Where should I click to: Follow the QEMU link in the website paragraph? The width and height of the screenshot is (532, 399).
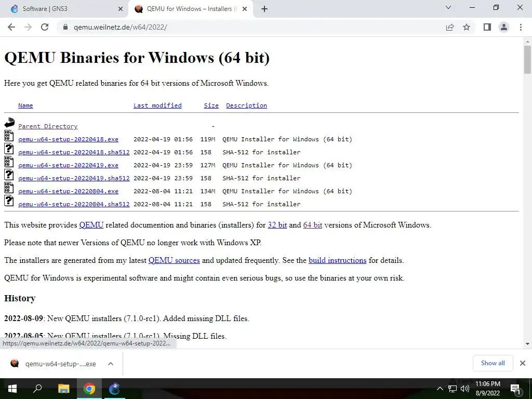[91, 225]
